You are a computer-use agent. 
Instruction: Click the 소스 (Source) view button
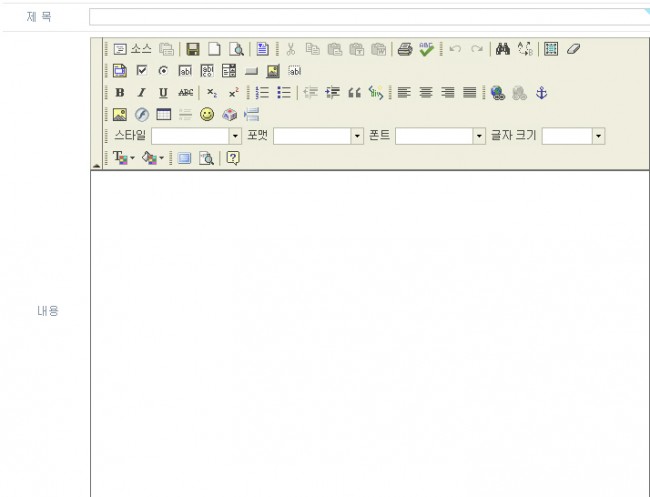tap(132, 49)
